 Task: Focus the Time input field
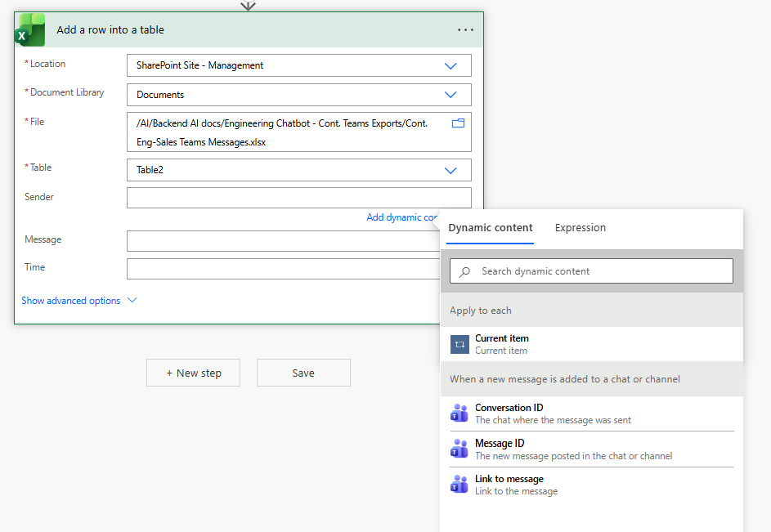coord(283,269)
